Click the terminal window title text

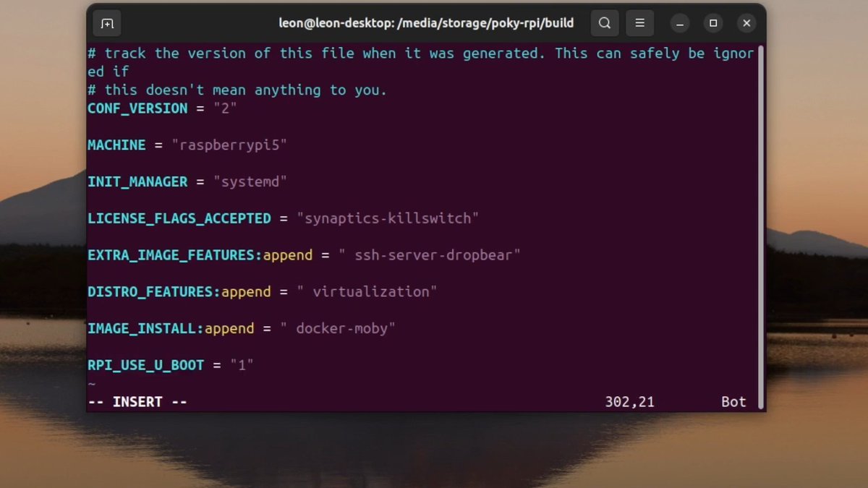[426, 23]
